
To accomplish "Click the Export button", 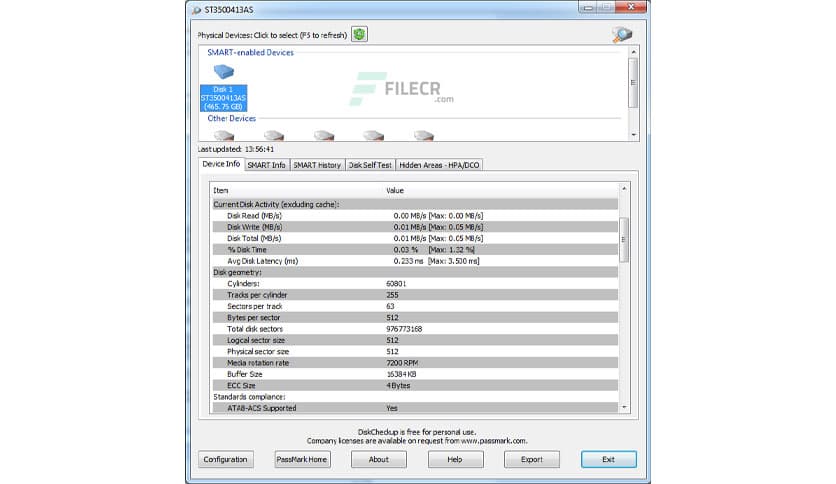I will [532, 459].
